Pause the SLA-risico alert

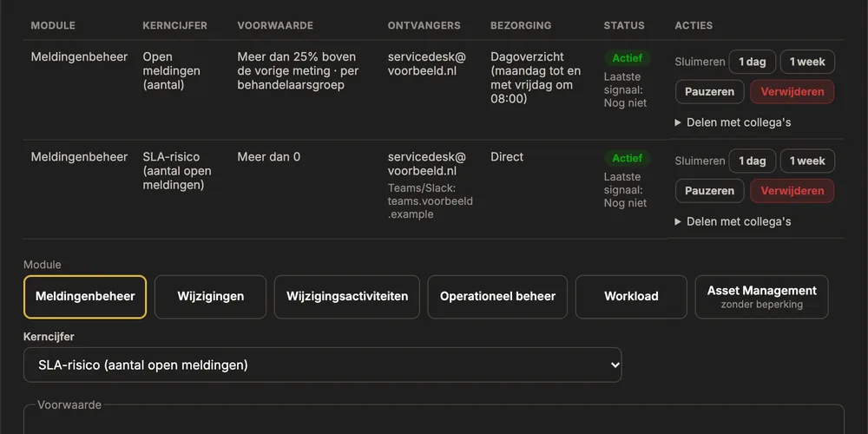coord(710,191)
